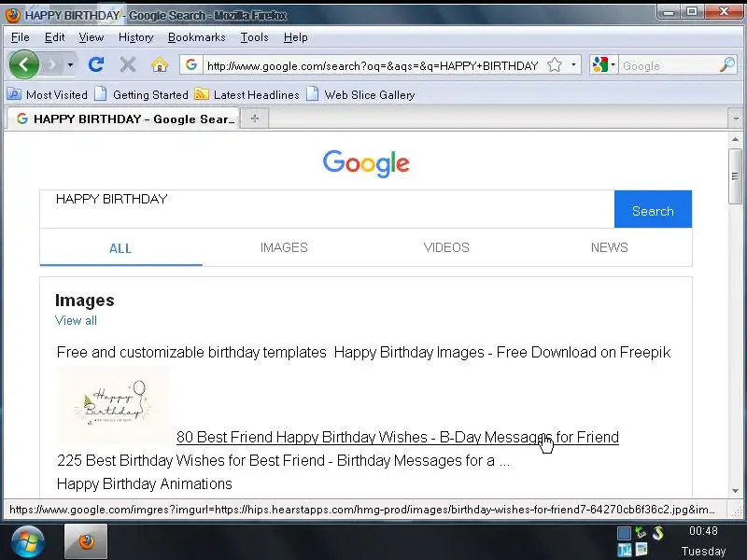Open the address bar history dropdown
This screenshot has width=747, height=560.
(573, 64)
